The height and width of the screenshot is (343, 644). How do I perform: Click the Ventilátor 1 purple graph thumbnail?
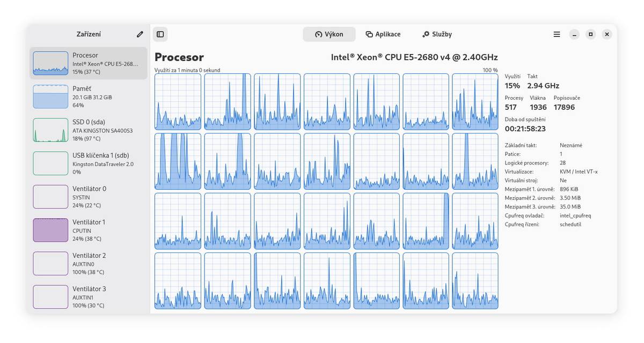coord(50,230)
